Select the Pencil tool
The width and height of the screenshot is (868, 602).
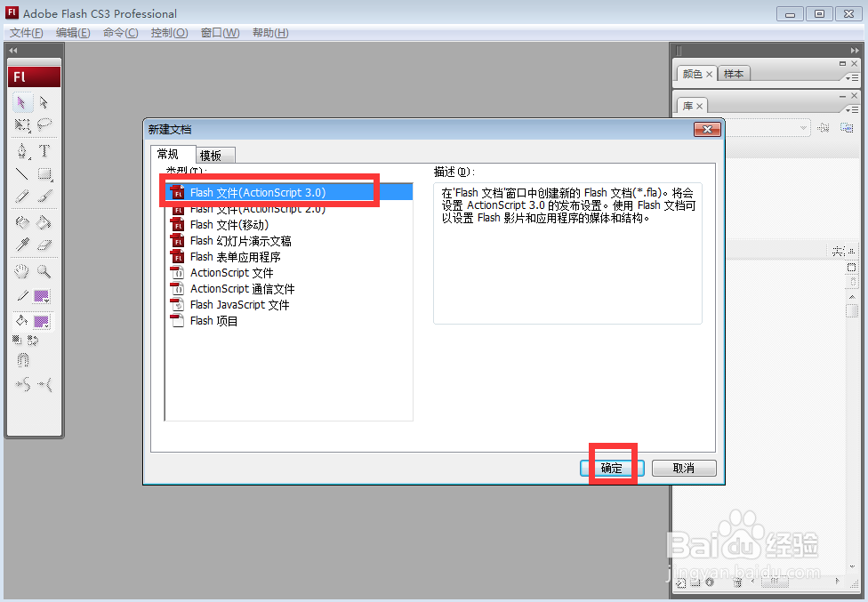coord(22,196)
